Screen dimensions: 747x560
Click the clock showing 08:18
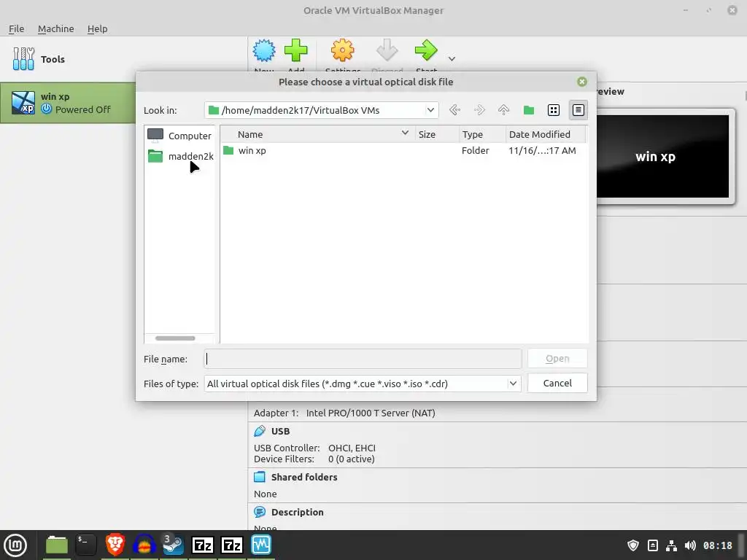tap(718, 545)
